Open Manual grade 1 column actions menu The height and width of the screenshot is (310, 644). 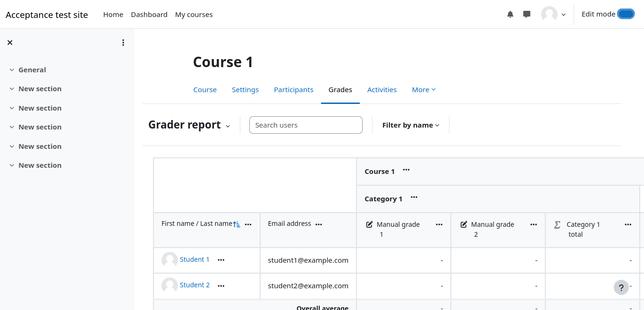(x=439, y=224)
